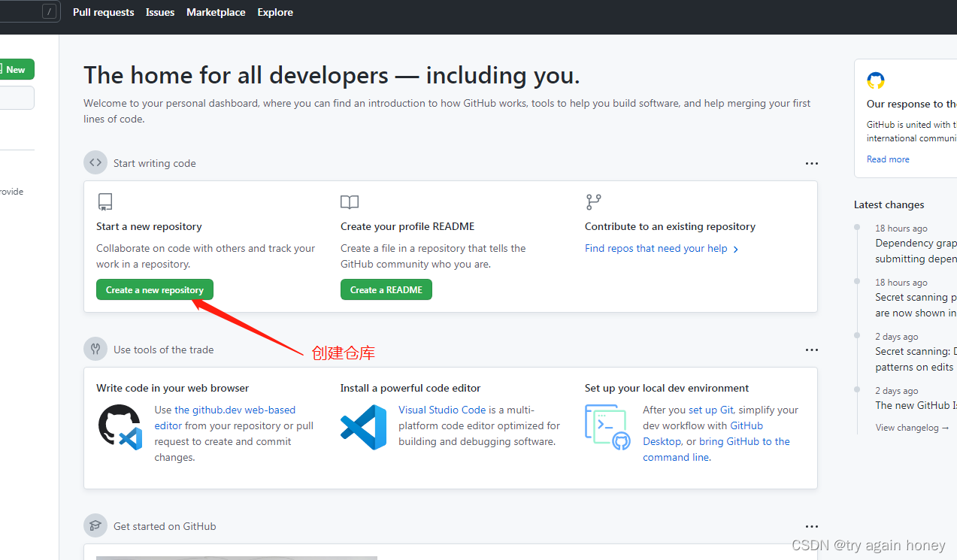Click the blue and yellow GitHub Ukraine icon
Screen dimensions: 957x560
point(876,80)
